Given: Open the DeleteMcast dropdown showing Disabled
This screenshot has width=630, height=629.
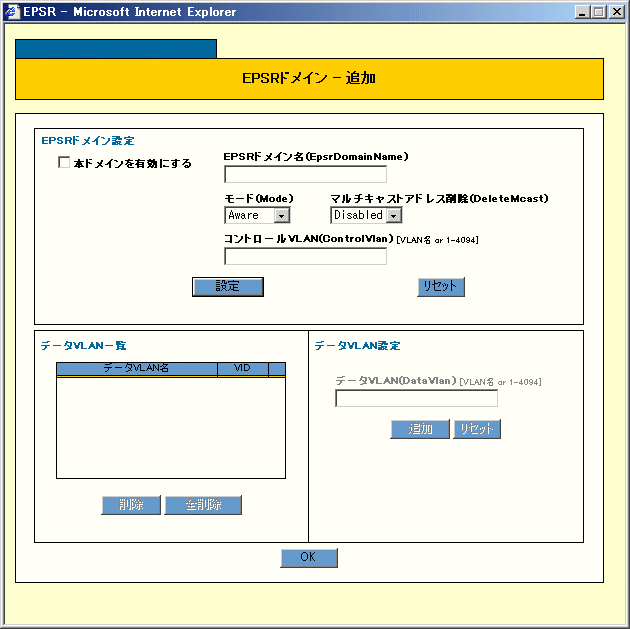Looking at the screenshot, I should [366, 215].
